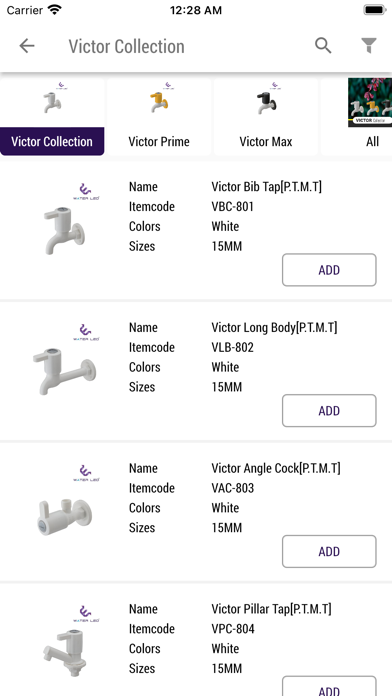The height and width of the screenshot is (696, 392).
Task: Open the Victor Bib Tap product image
Action: [x=64, y=230]
